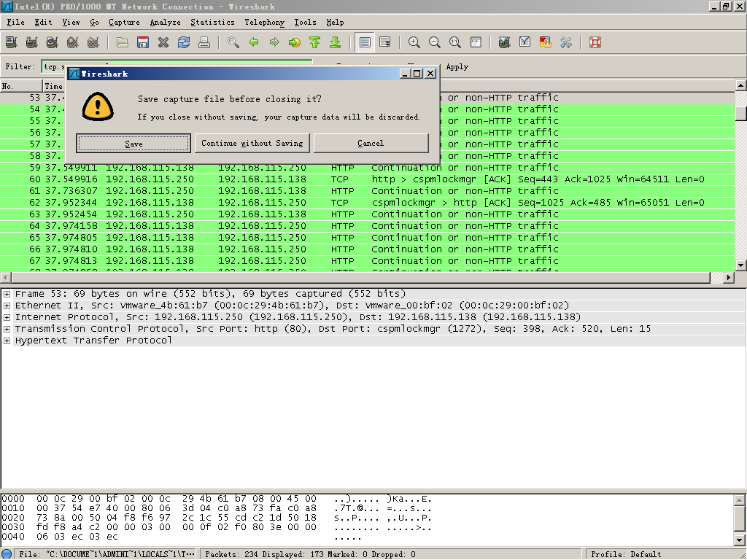Reset zoom to normal size 1:1
Screen dimensions: 747x560
455,42
